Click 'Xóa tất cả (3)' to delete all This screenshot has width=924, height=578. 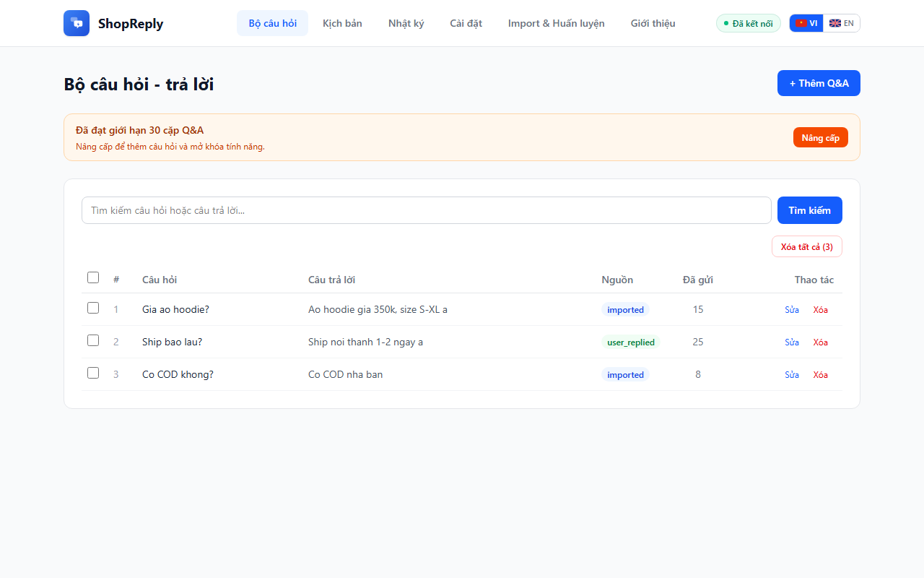[806, 246]
